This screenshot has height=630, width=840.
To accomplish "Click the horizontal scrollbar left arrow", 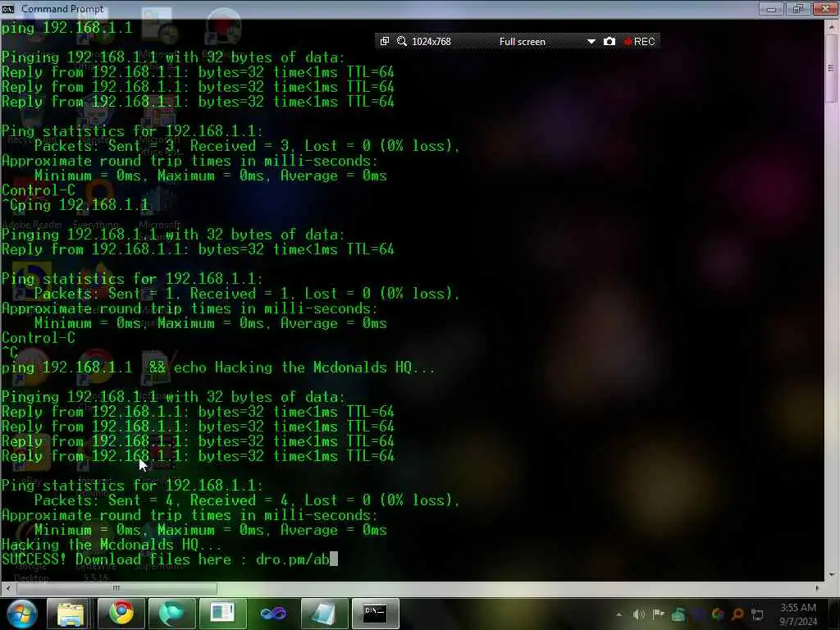I will (7, 588).
